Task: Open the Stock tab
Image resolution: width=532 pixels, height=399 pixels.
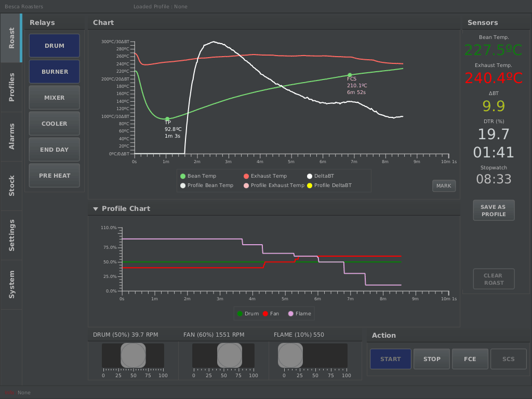Action: pyautogui.click(x=11, y=185)
